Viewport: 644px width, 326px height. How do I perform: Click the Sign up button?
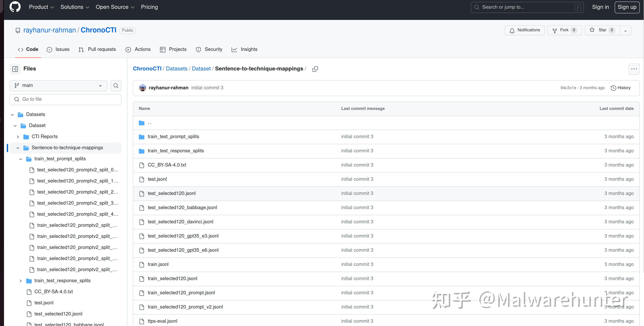(x=627, y=7)
